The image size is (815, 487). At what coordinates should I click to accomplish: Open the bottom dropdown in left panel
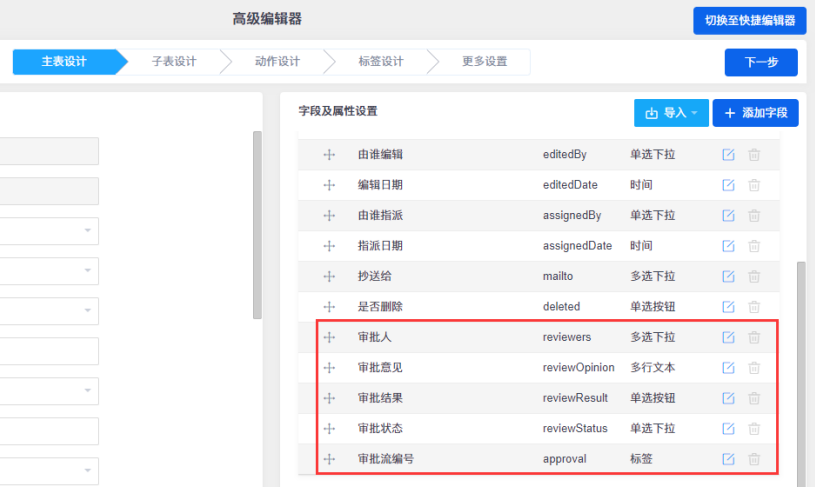(49, 471)
